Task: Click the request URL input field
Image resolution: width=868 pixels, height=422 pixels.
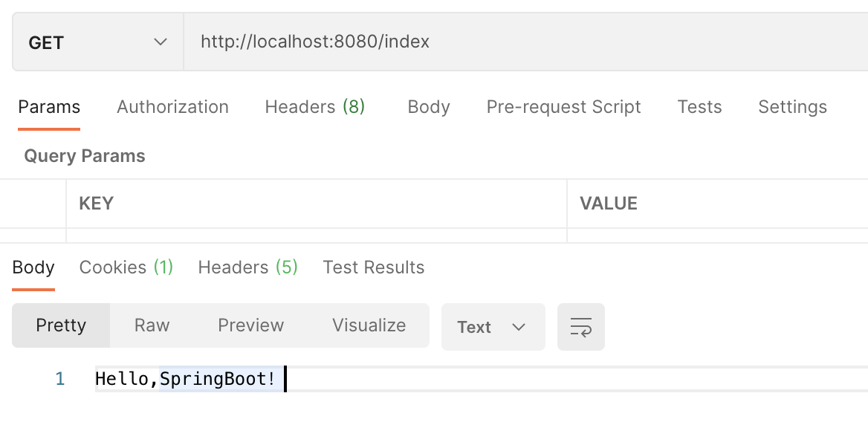Action: pyautogui.click(x=520, y=42)
